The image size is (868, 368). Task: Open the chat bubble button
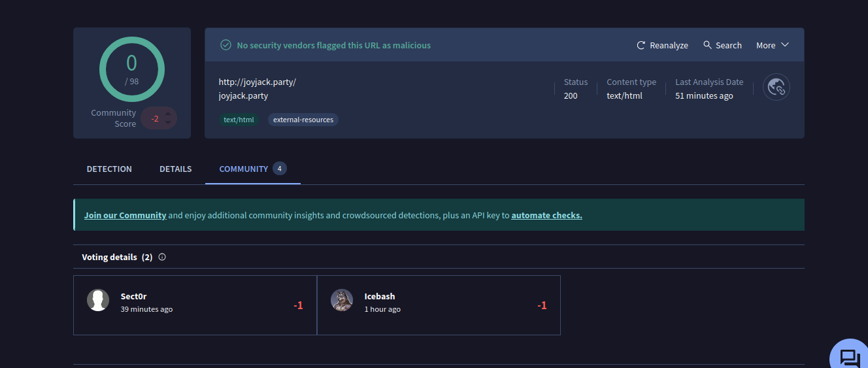[849, 357]
